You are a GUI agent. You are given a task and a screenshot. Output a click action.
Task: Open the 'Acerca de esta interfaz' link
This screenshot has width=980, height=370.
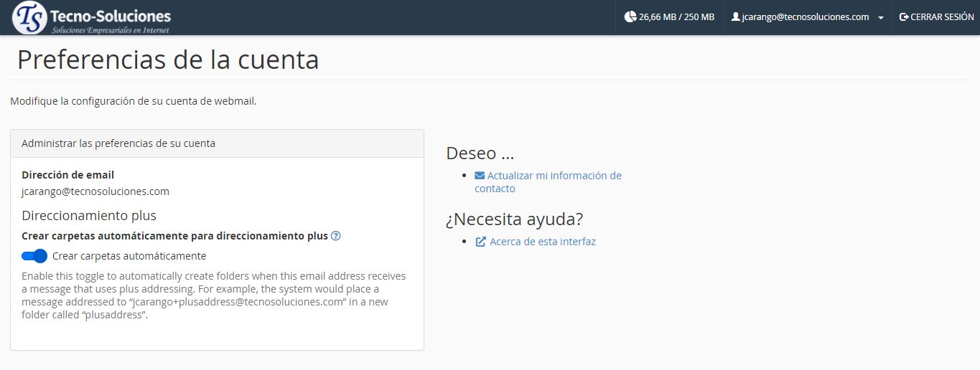542,242
